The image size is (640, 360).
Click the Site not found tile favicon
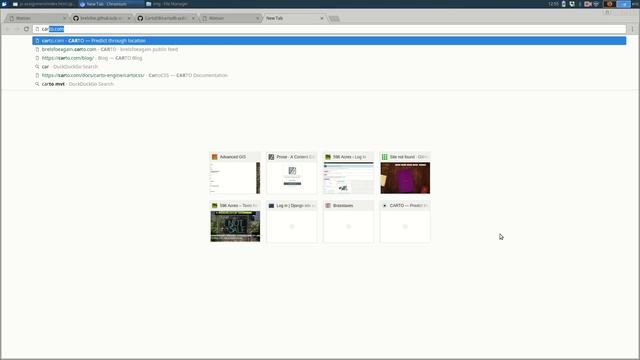[384, 157]
